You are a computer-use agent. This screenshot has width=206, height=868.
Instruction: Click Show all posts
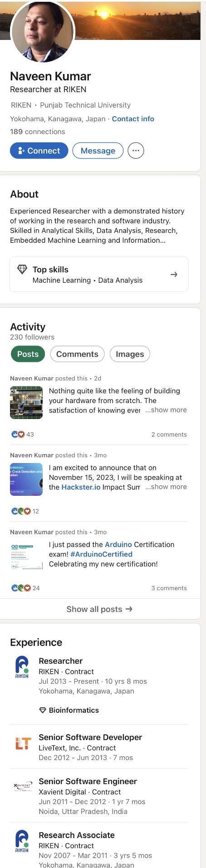(x=99, y=609)
